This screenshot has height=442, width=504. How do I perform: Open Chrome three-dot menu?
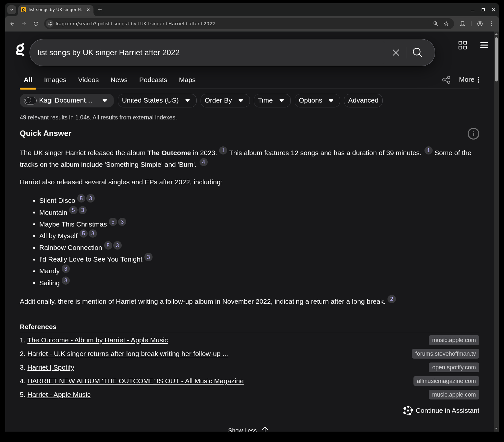[x=492, y=24]
